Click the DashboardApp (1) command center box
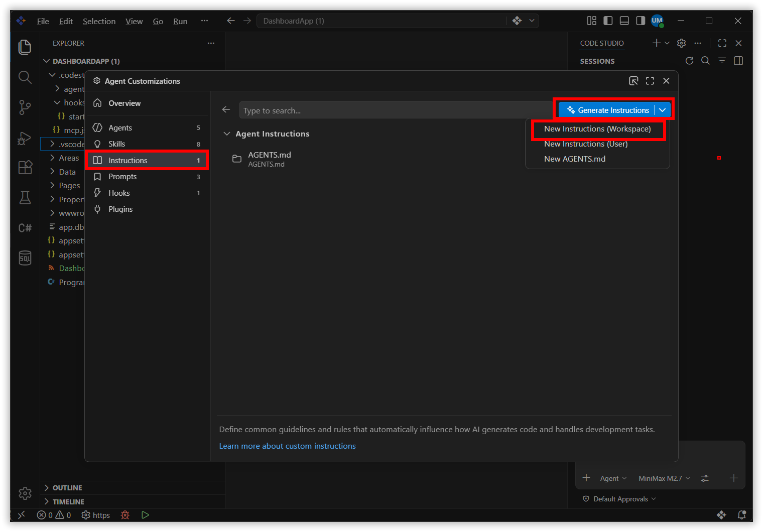 pyautogui.click(x=381, y=21)
